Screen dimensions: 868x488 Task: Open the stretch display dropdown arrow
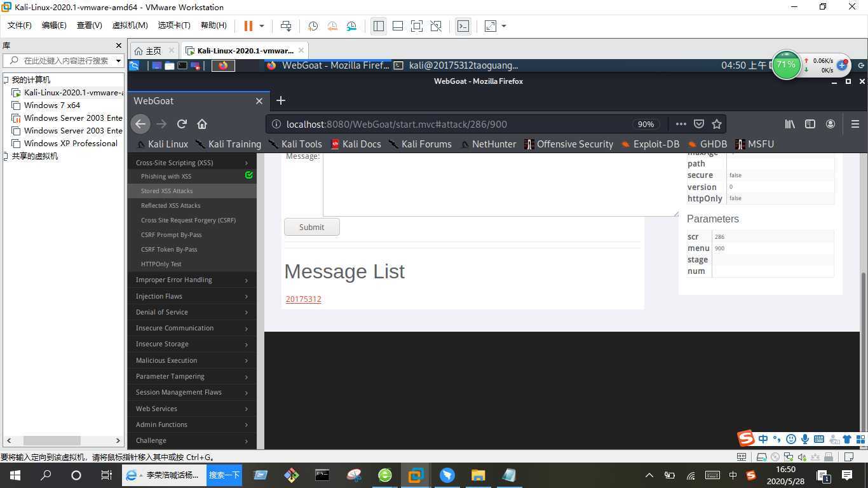504,26
